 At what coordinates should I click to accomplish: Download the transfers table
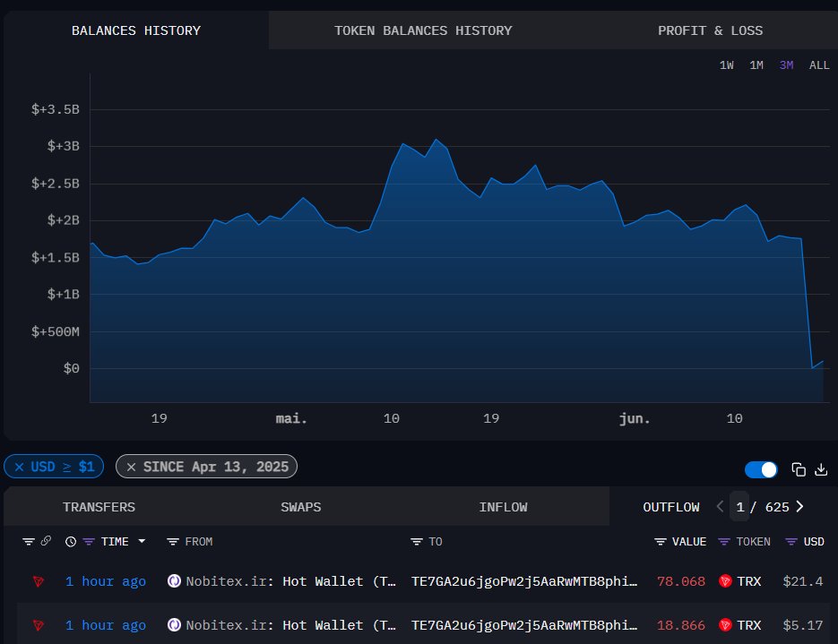pos(821,469)
